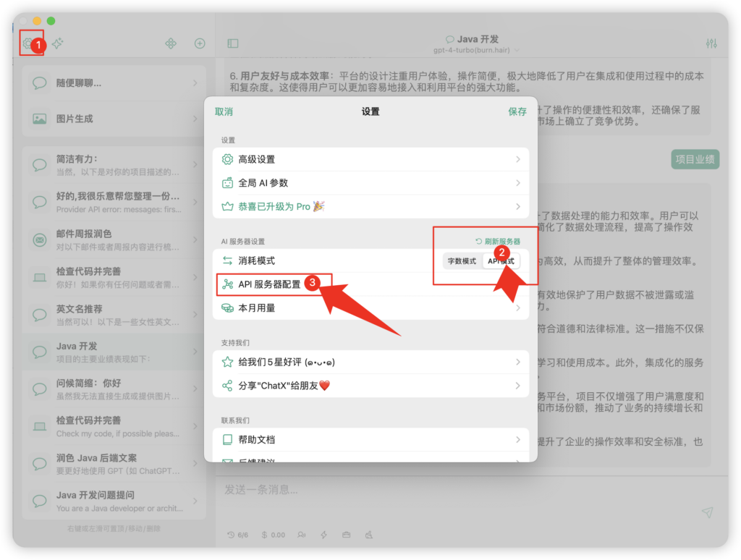Click the mail icon of 邮件周报润色 chat

tap(40, 240)
